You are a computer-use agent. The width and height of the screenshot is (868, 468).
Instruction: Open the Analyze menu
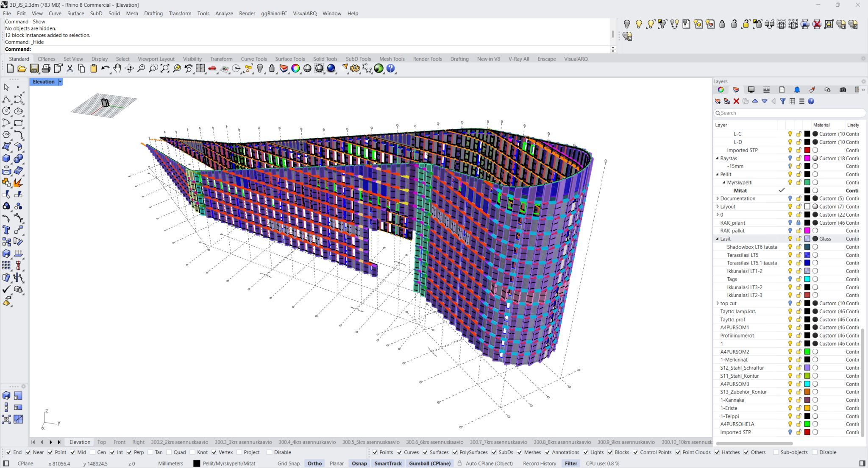point(224,14)
